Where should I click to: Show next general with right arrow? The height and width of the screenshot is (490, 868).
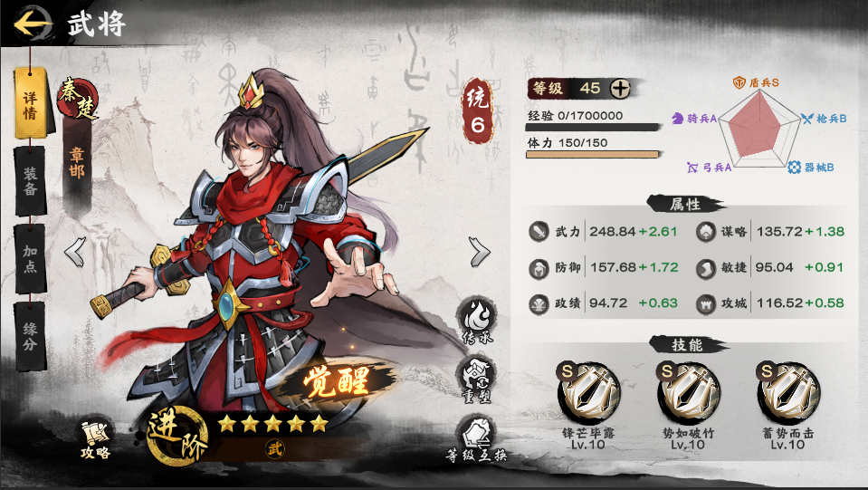(x=480, y=252)
